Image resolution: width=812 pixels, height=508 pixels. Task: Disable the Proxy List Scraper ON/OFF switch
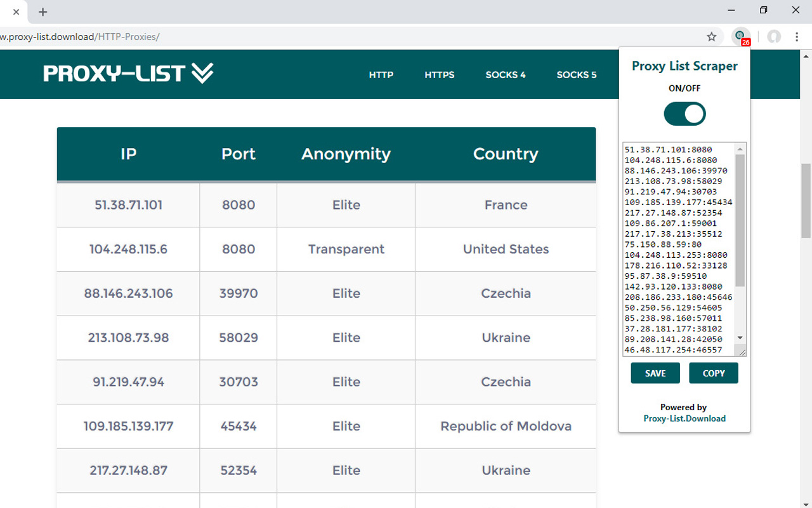[684, 114]
